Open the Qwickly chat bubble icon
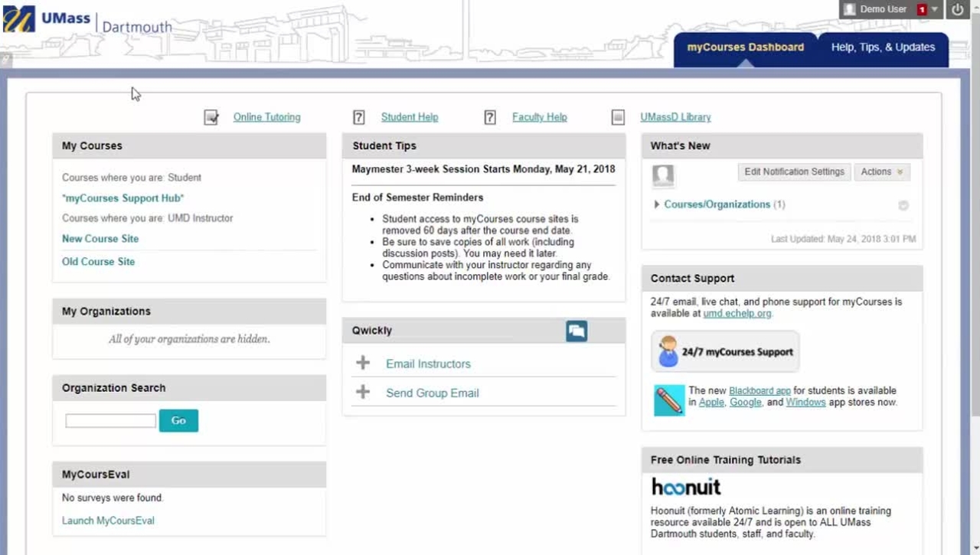980x555 pixels. click(577, 331)
